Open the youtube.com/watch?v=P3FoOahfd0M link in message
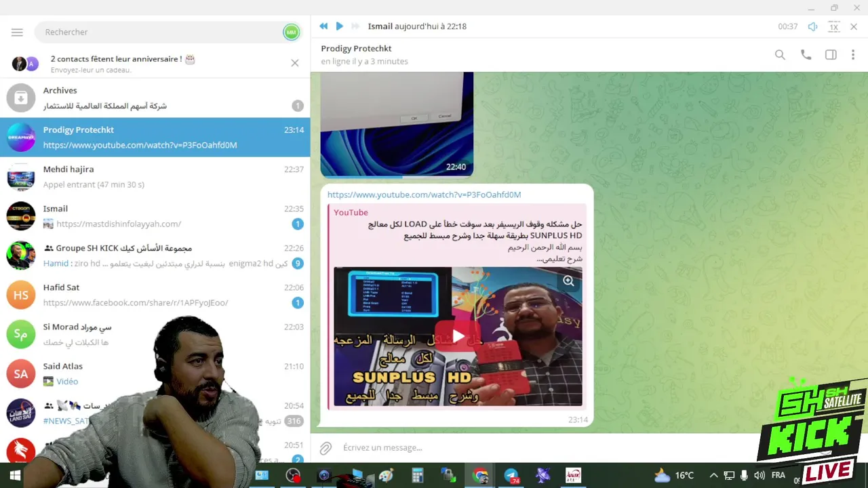This screenshot has height=488, width=868. pyautogui.click(x=424, y=195)
